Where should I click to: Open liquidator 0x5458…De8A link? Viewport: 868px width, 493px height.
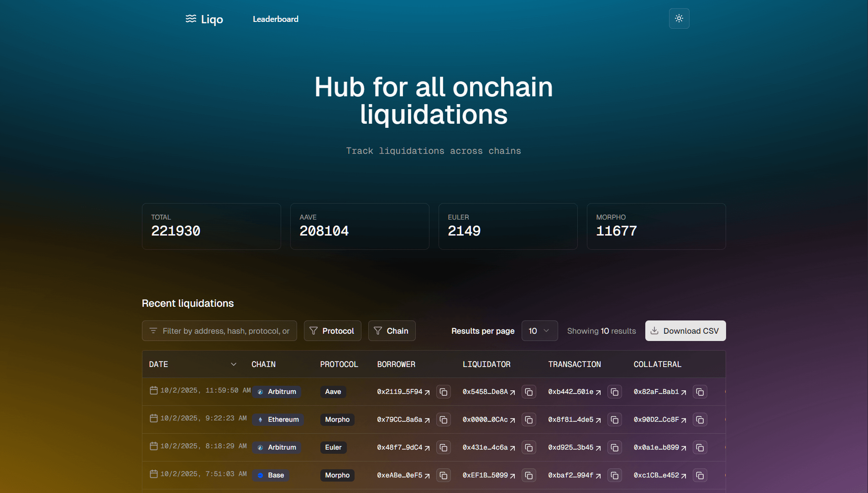click(488, 392)
